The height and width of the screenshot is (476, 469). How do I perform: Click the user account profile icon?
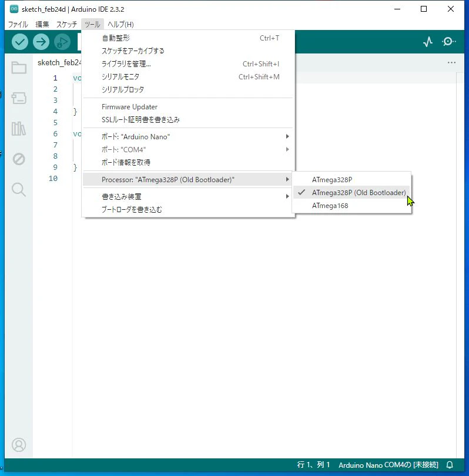19,445
